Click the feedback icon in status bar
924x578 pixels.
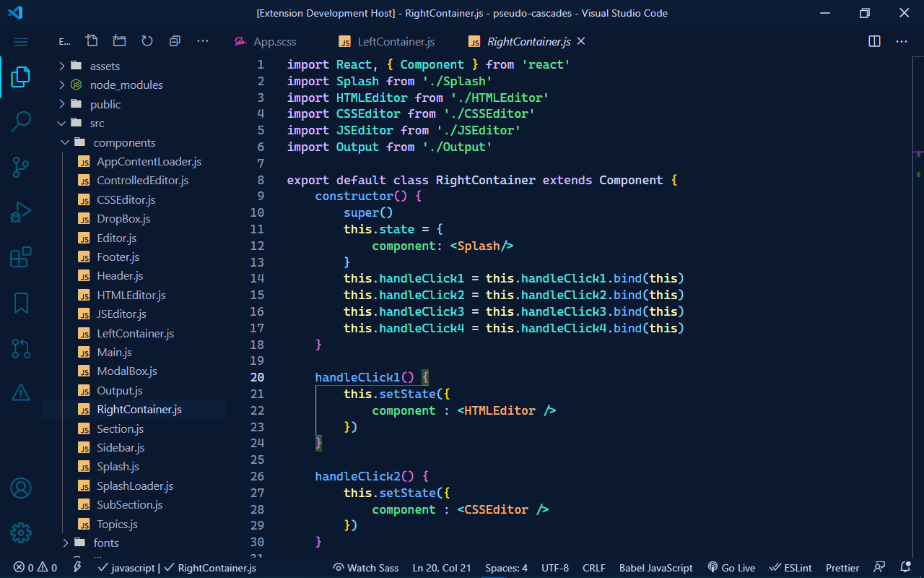[x=879, y=568]
